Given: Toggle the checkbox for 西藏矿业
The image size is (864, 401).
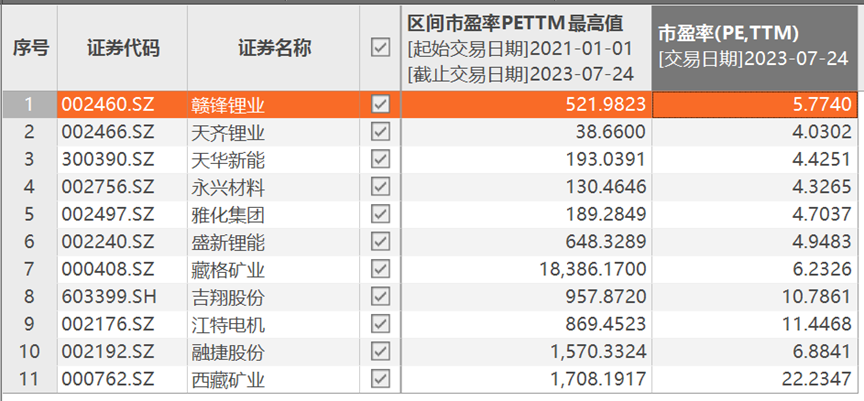Looking at the screenshot, I should 380,378.
